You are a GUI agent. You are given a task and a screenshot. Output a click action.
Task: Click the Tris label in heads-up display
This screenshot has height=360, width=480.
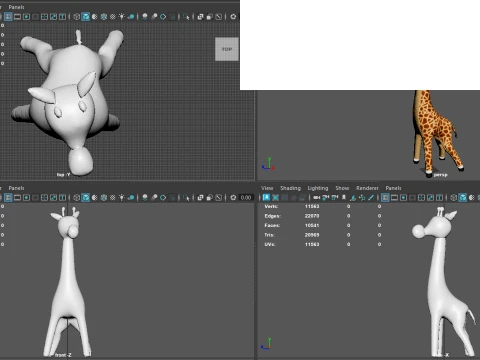pyautogui.click(x=269, y=235)
